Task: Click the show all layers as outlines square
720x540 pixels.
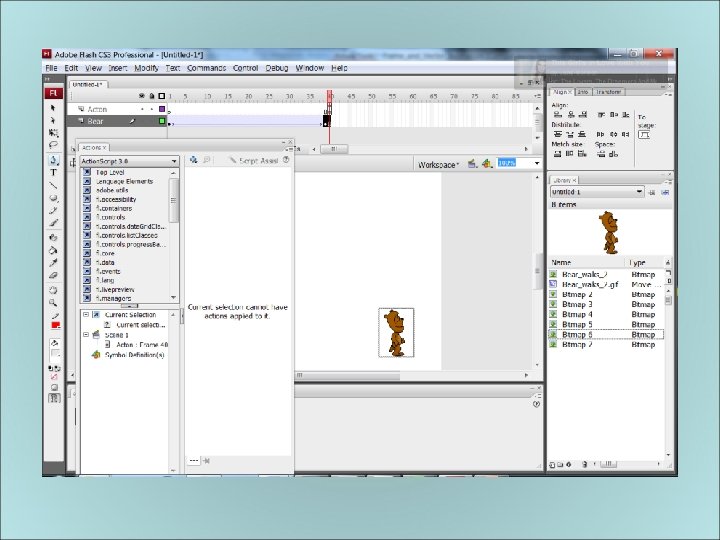Action: click(162, 96)
